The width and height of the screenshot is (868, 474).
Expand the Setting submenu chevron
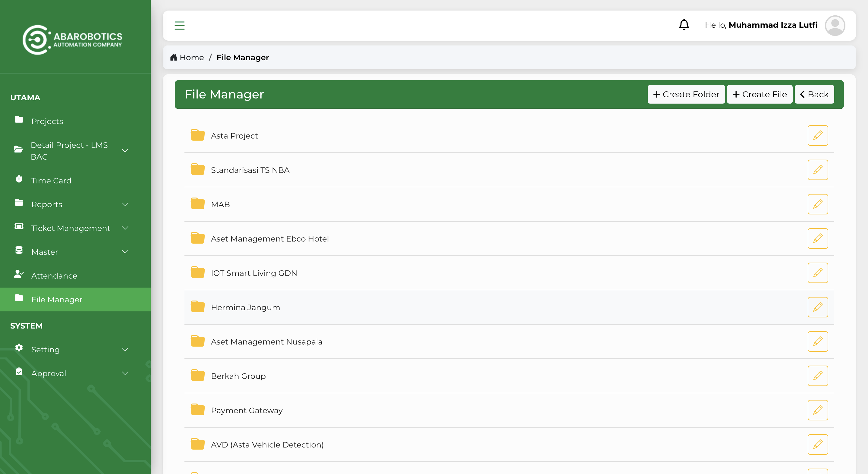(x=125, y=349)
